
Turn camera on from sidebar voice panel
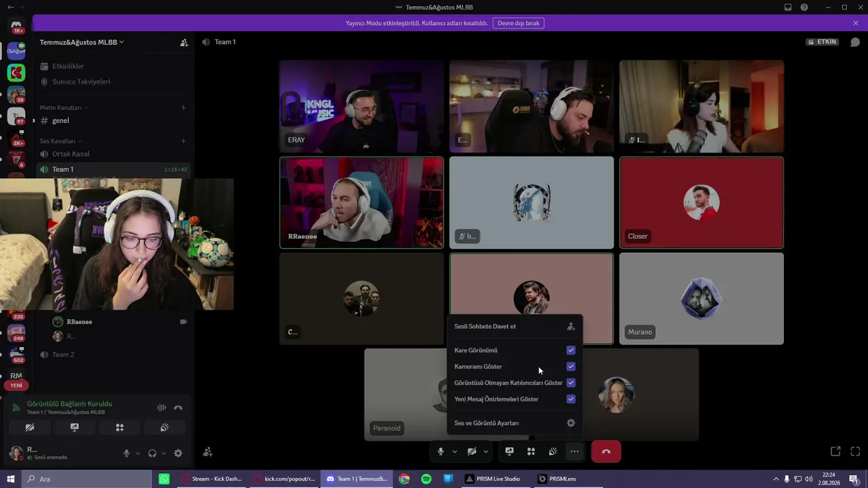tap(30, 428)
